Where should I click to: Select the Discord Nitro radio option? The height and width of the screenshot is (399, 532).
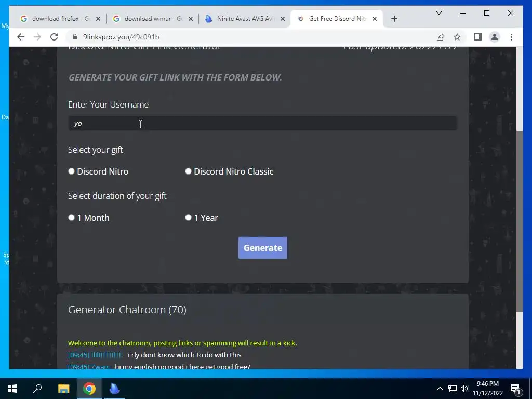pyautogui.click(x=71, y=171)
